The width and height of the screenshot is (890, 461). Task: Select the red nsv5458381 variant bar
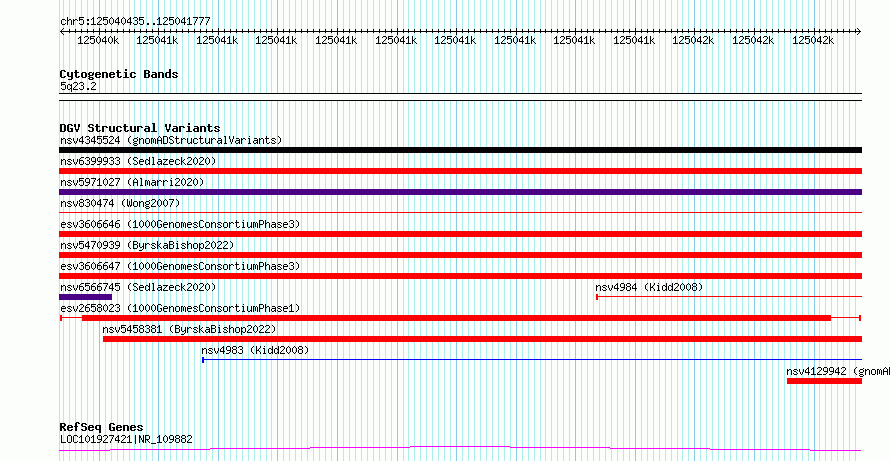point(482,339)
